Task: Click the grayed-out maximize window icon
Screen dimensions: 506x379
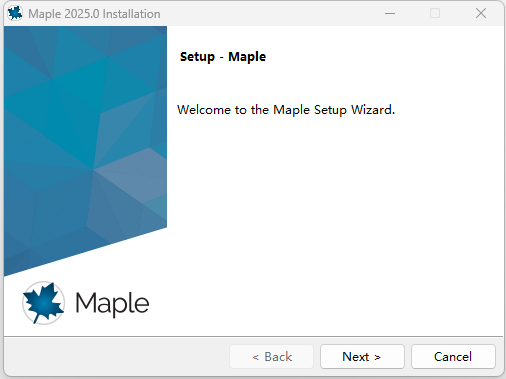Action: point(435,13)
